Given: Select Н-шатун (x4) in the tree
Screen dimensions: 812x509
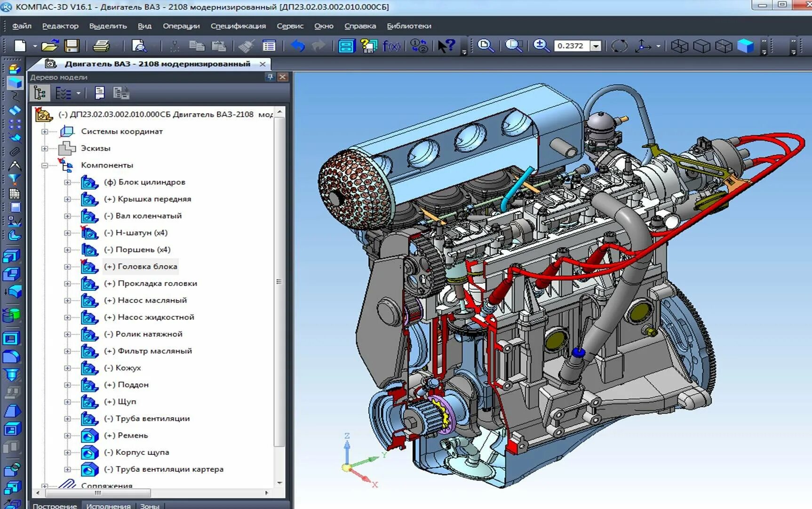Looking at the screenshot, I should coord(135,233).
